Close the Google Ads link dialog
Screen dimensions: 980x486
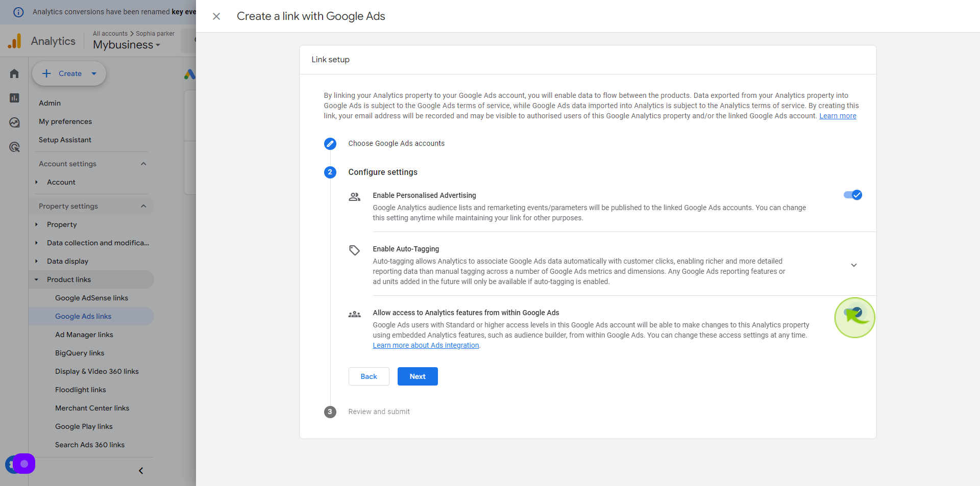coord(216,16)
